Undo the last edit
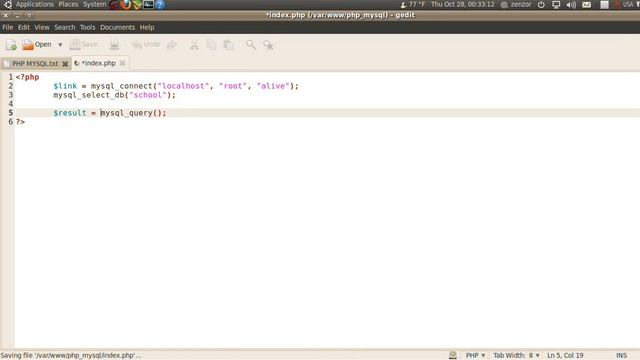 click(146, 44)
